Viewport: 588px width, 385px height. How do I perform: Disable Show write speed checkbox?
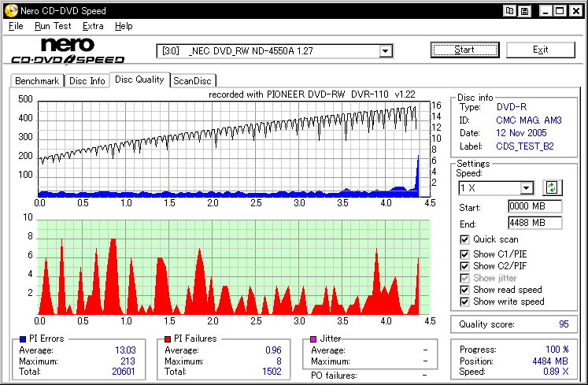[x=464, y=302]
